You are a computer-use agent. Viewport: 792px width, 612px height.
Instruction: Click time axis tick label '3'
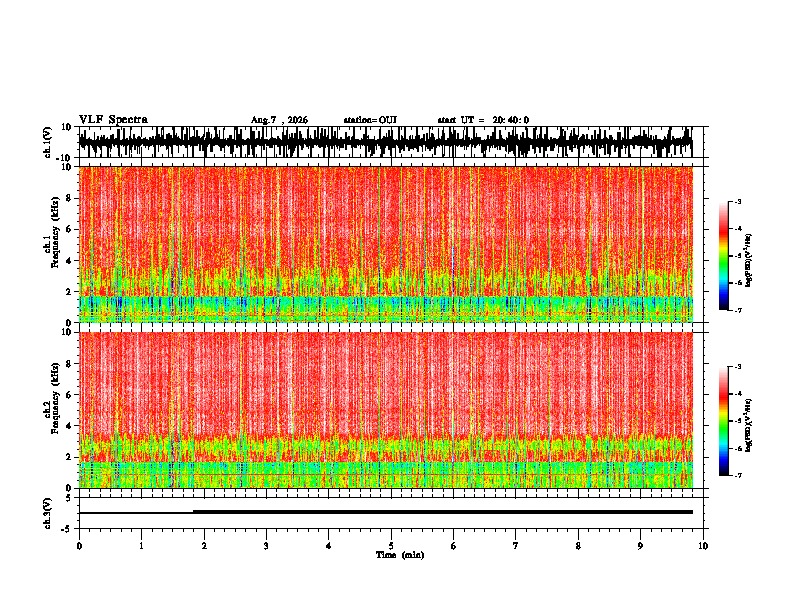[266, 546]
